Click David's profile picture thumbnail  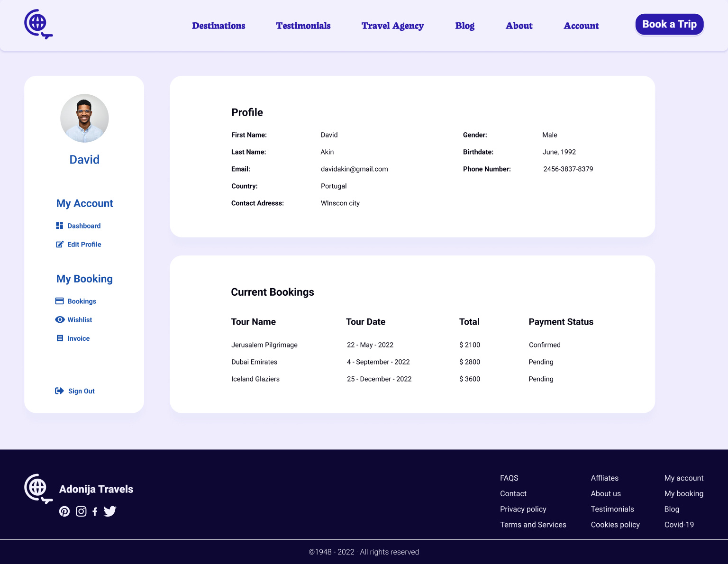(84, 118)
